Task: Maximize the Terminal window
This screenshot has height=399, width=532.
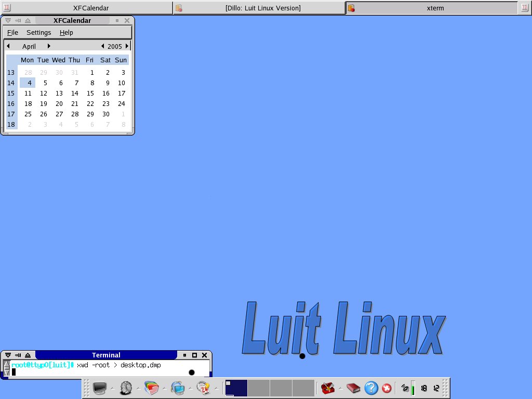Action: [194, 355]
